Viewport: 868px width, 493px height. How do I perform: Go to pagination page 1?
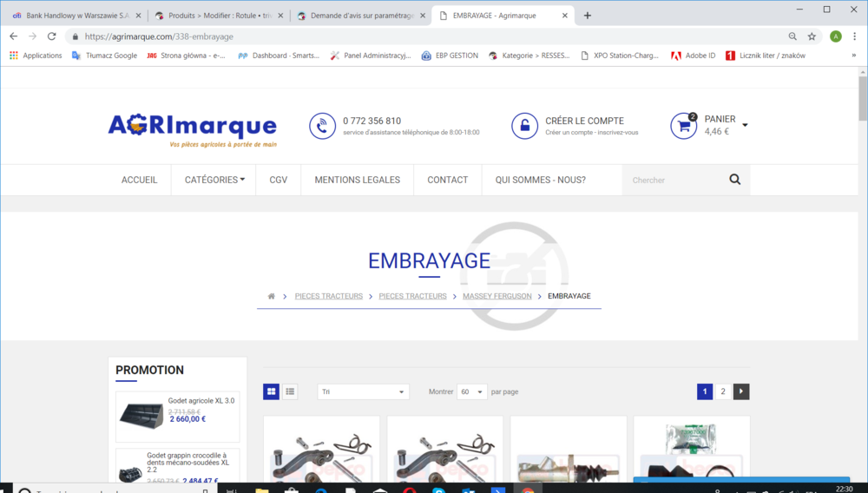[705, 391]
